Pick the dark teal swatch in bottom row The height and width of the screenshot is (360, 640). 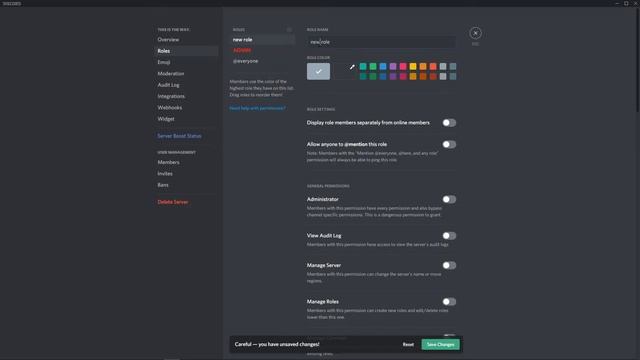tap(363, 76)
